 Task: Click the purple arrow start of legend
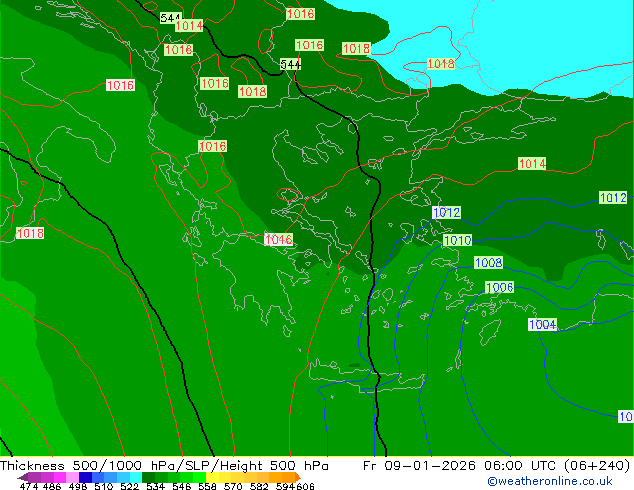(22, 477)
